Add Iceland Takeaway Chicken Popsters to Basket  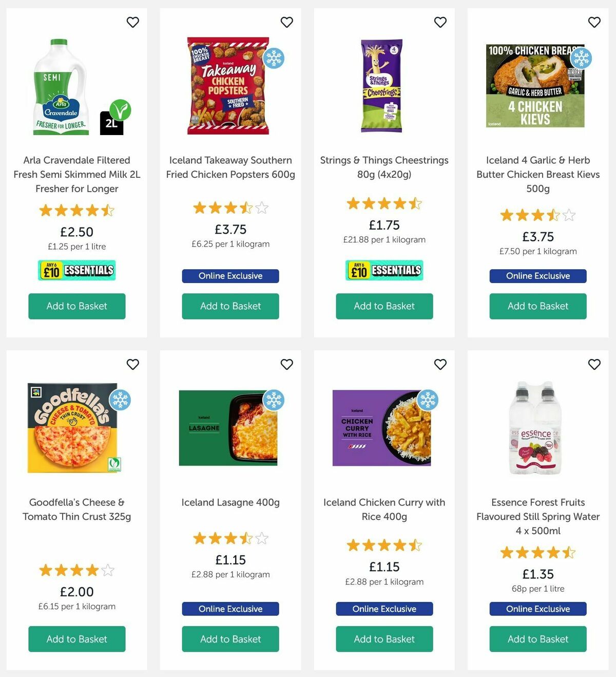230,306
